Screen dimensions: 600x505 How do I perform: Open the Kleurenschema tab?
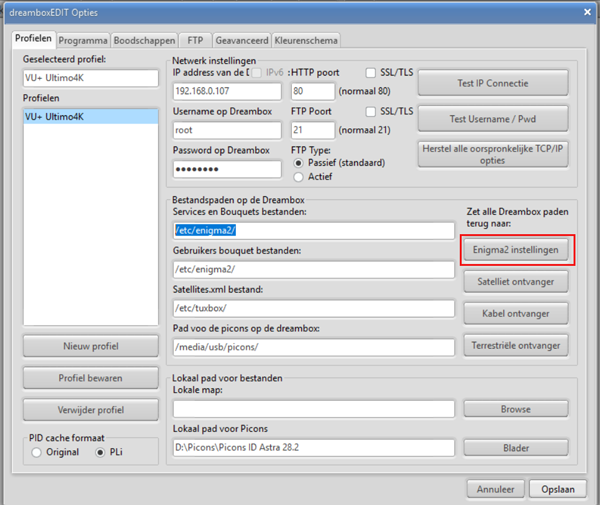pos(305,41)
